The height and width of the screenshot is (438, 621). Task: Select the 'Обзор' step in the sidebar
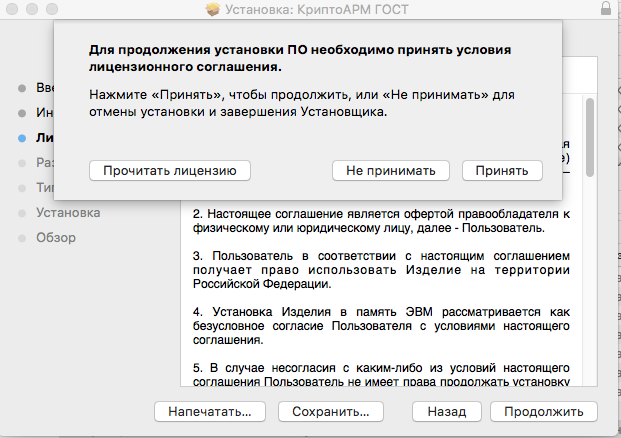[x=56, y=238]
